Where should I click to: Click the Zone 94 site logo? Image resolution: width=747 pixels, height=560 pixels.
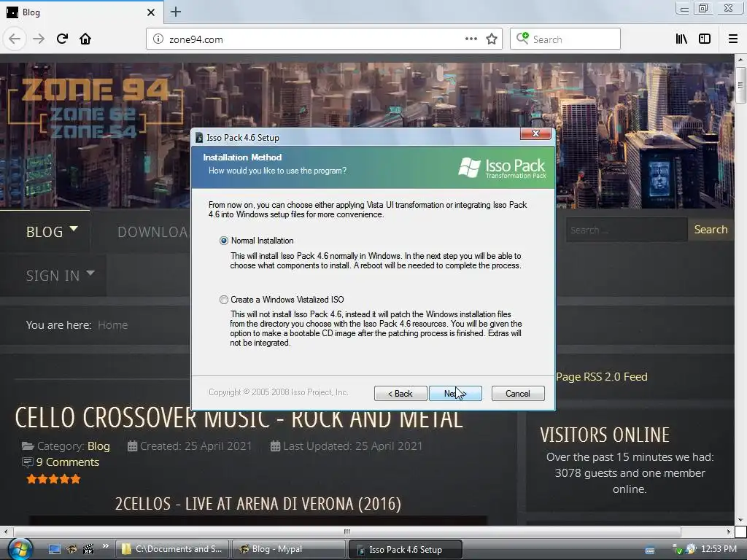tap(94, 109)
